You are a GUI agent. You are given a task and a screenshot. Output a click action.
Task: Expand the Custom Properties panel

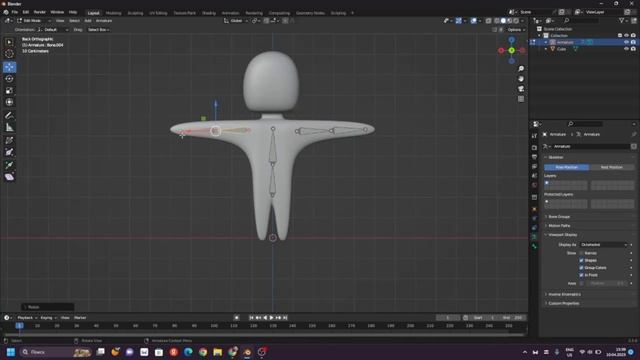pyautogui.click(x=563, y=303)
